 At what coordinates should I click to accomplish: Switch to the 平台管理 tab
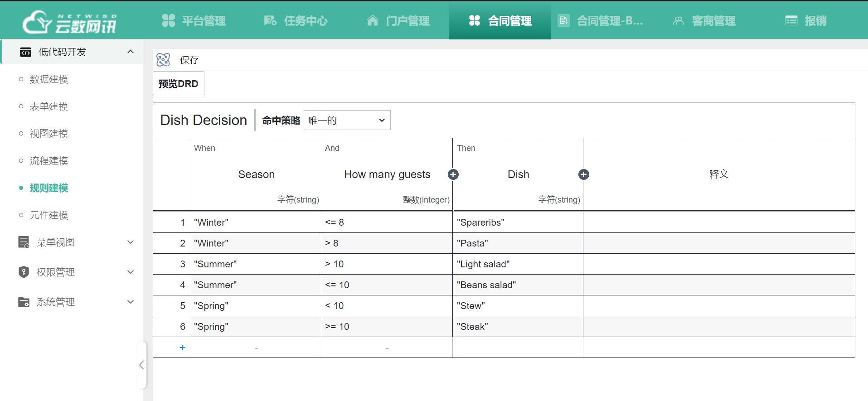tap(194, 21)
